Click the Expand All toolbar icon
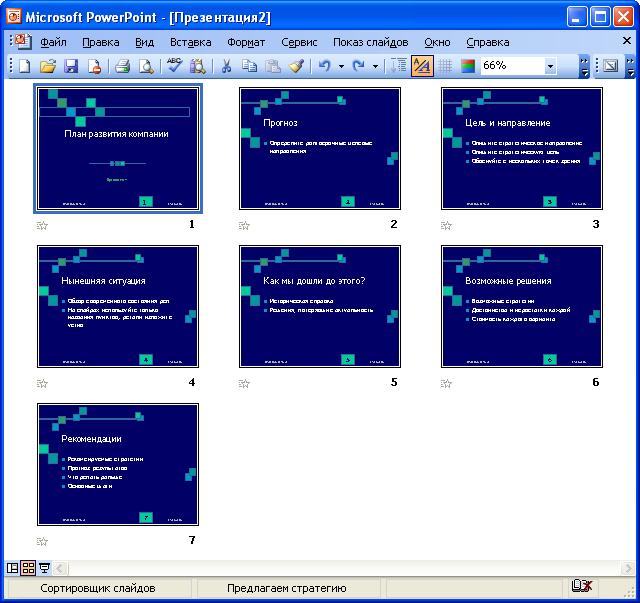This screenshot has height=603, width=640. pos(398,66)
